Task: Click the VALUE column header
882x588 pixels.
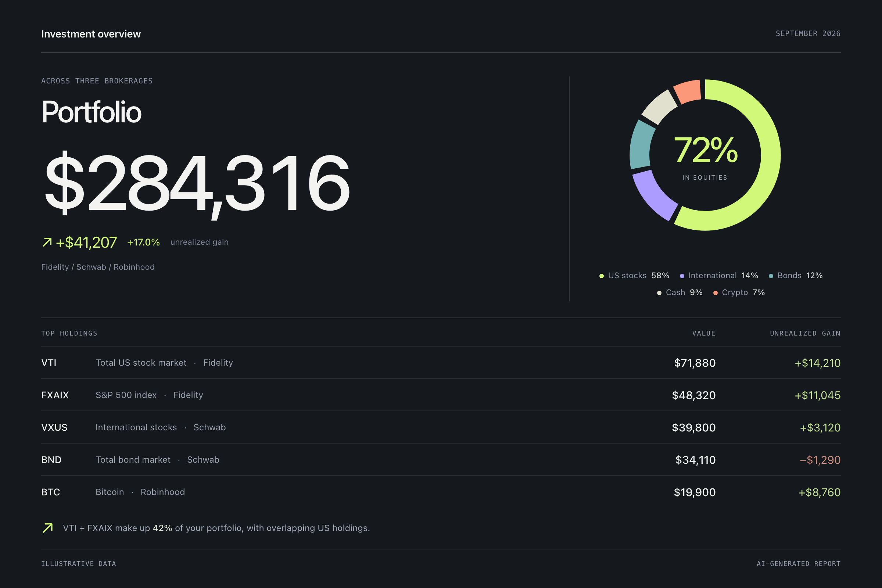Action: [x=704, y=333]
